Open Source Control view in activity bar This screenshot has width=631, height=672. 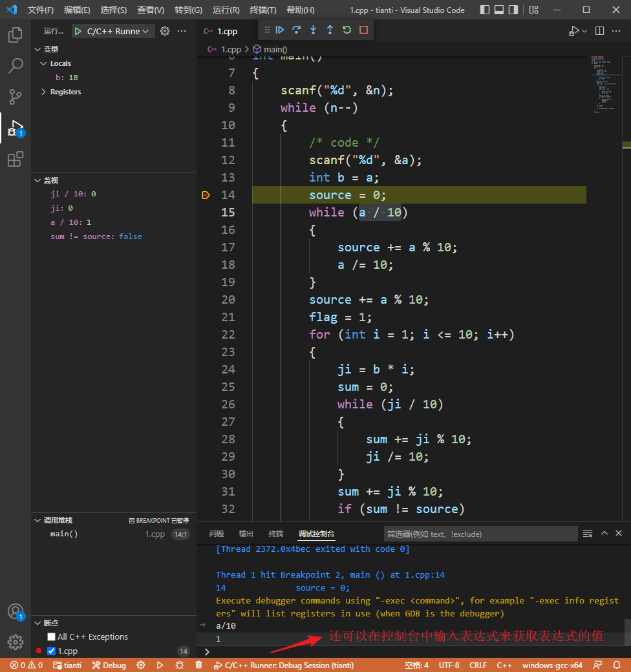(x=16, y=97)
